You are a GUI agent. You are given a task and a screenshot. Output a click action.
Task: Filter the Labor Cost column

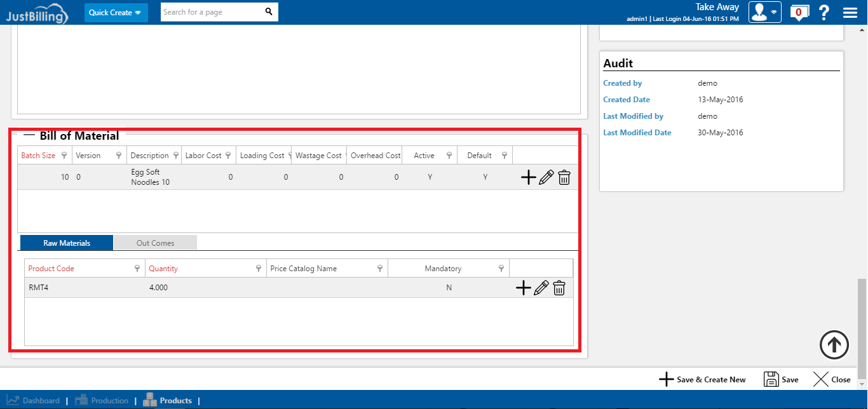coord(228,156)
